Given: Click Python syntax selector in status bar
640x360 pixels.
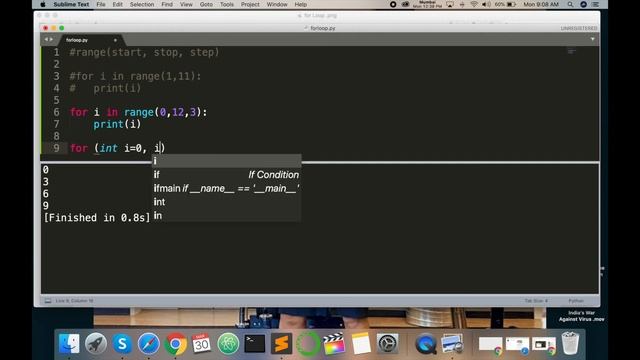Looking at the screenshot, I should (576, 301).
